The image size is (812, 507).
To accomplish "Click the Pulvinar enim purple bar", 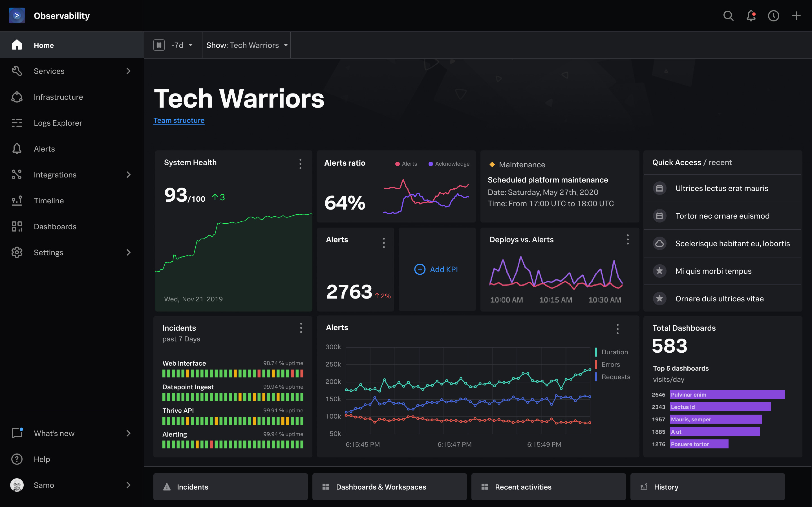I will [727, 394].
